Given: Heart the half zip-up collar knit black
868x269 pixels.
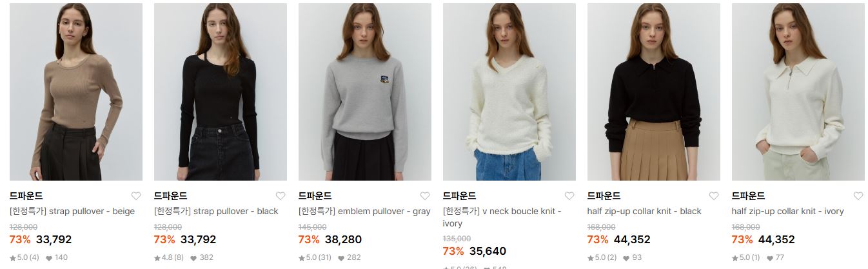Looking at the screenshot, I should (713, 196).
